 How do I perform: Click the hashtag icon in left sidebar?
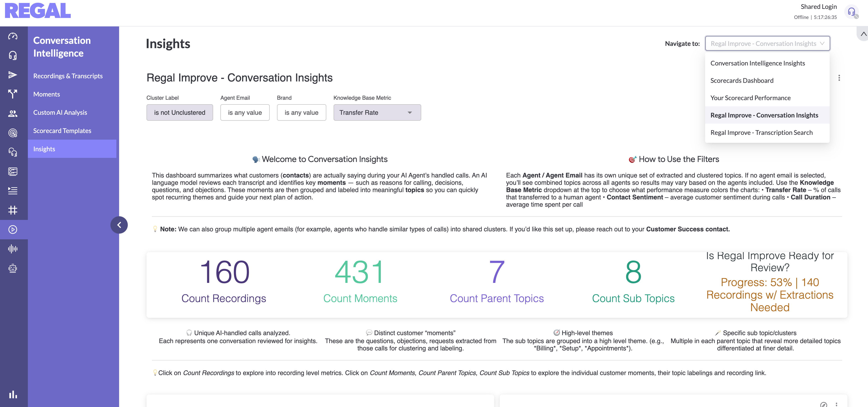[x=13, y=210]
